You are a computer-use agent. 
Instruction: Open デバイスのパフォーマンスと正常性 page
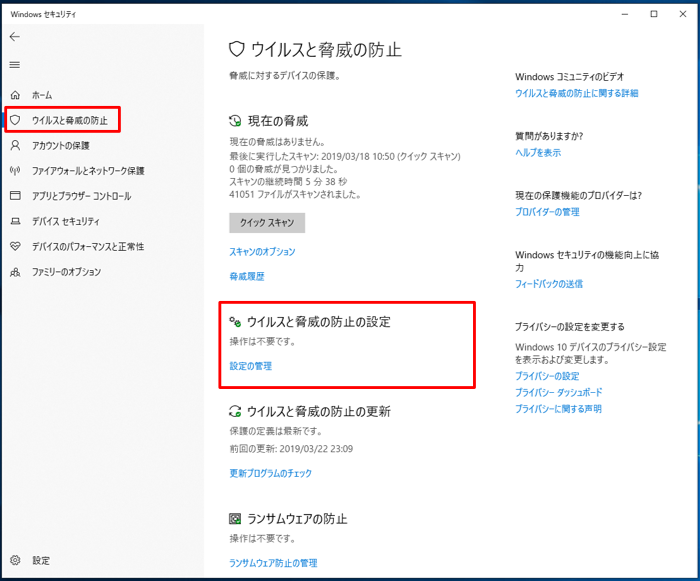pyautogui.click(x=88, y=247)
